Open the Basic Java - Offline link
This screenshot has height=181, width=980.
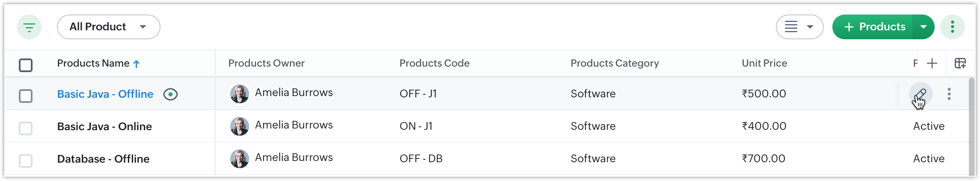point(105,94)
